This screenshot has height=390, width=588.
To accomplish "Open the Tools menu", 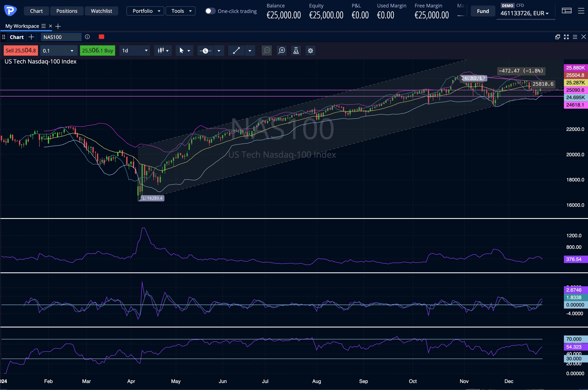I will click(x=180, y=11).
